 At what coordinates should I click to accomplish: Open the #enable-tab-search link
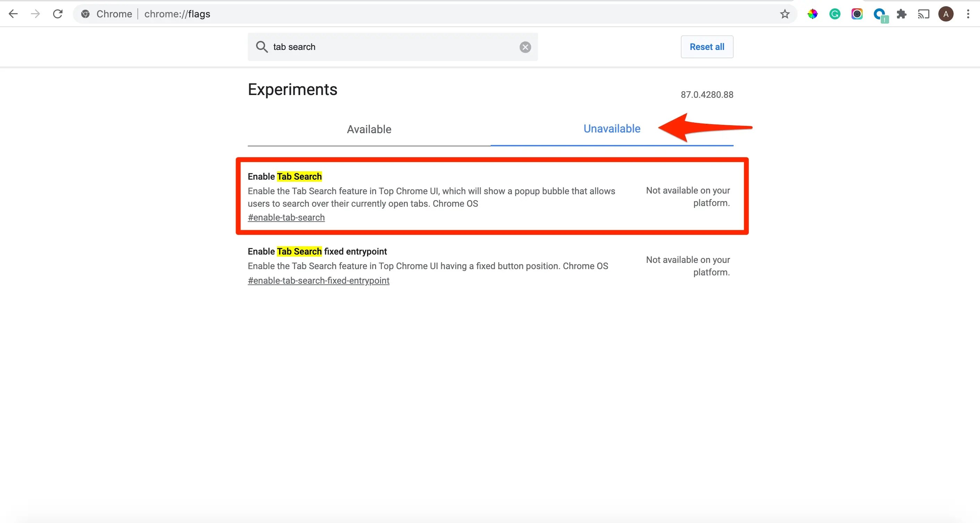286,217
